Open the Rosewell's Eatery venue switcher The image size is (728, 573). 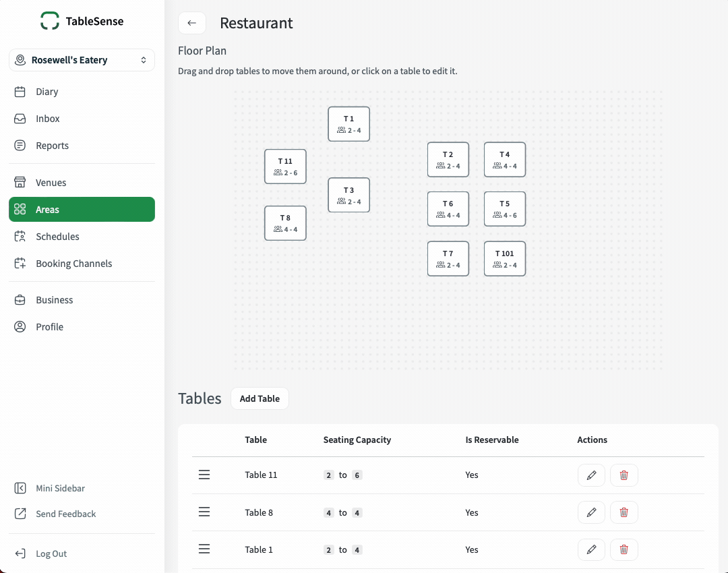(82, 60)
